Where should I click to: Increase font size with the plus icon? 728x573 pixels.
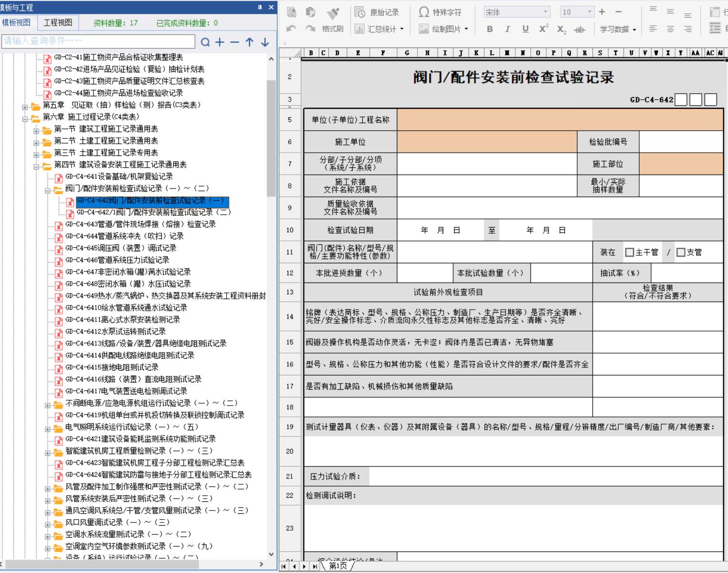602,12
